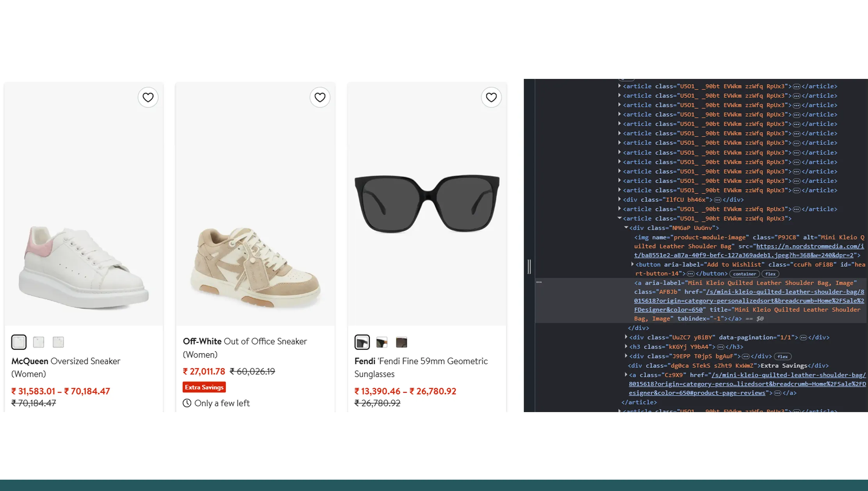Collapse the expanded article U5O1_ node

pos(618,218)
